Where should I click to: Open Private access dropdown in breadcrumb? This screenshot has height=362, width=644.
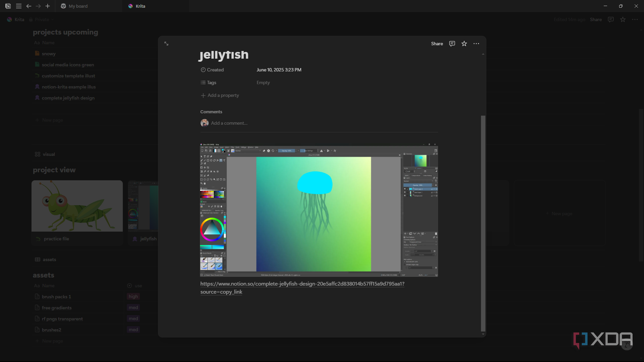[41, 19]
